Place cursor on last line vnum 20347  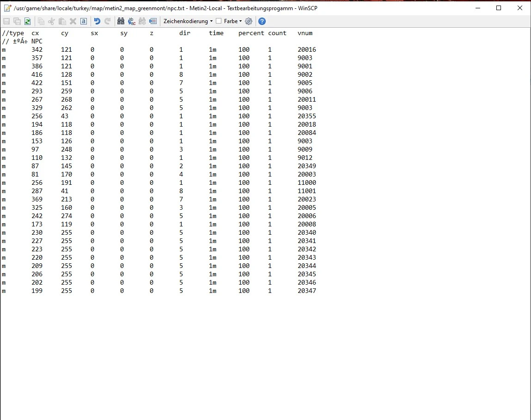click(x=307, y=291)
